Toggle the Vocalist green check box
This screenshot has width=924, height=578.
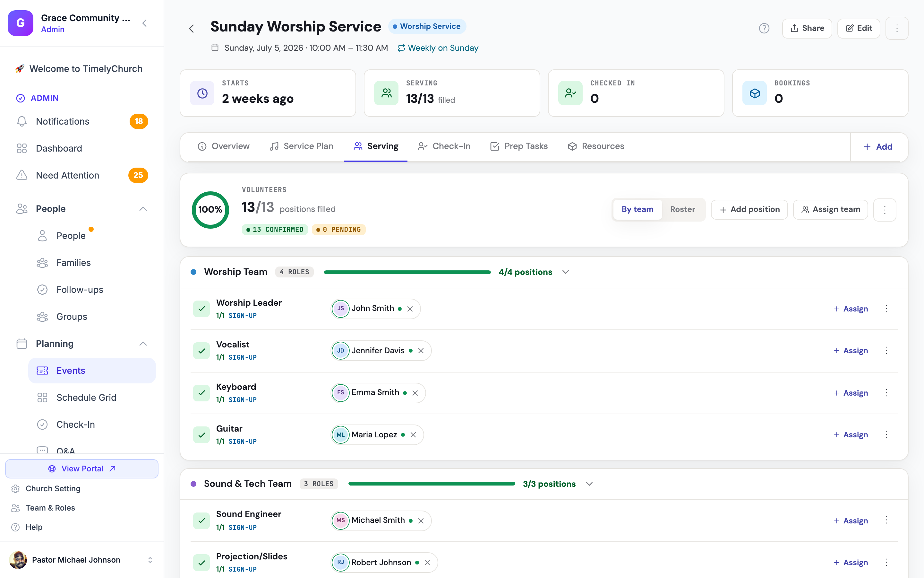(201, 351)
